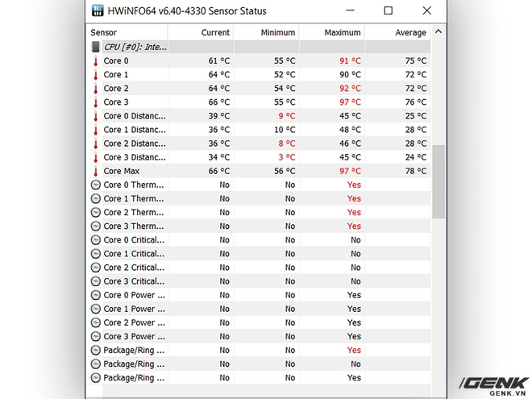532x399 pixels.
Task: Click the thermometer icon beside Core Max
Action: [x=96, y=172]
